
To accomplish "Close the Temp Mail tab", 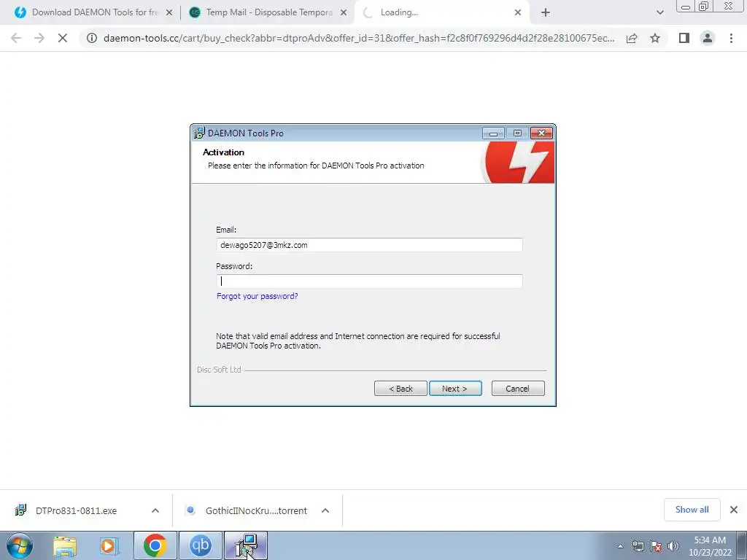I will (344, 13).
